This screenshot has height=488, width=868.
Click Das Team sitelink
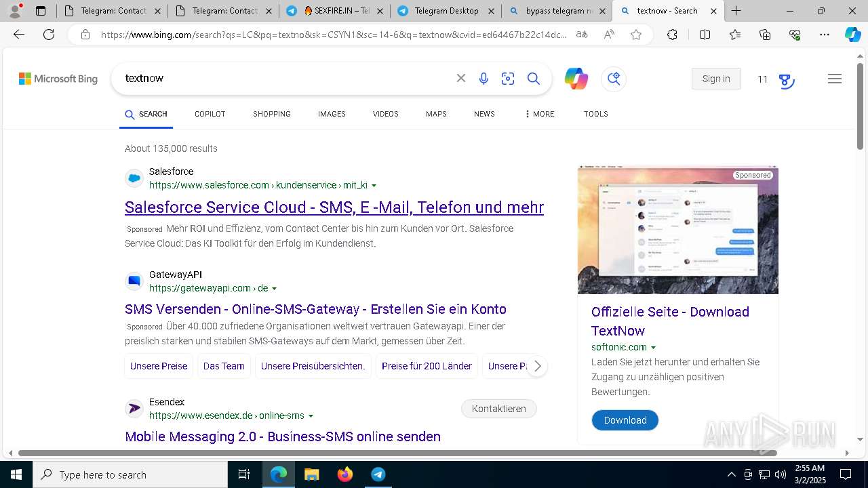coord(224,366)
